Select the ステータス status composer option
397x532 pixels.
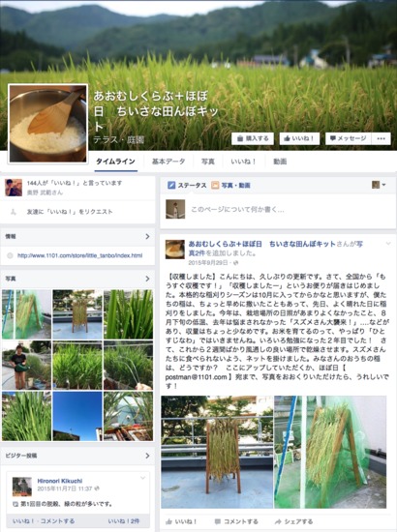pyautogui.click(x=187, y=186)
